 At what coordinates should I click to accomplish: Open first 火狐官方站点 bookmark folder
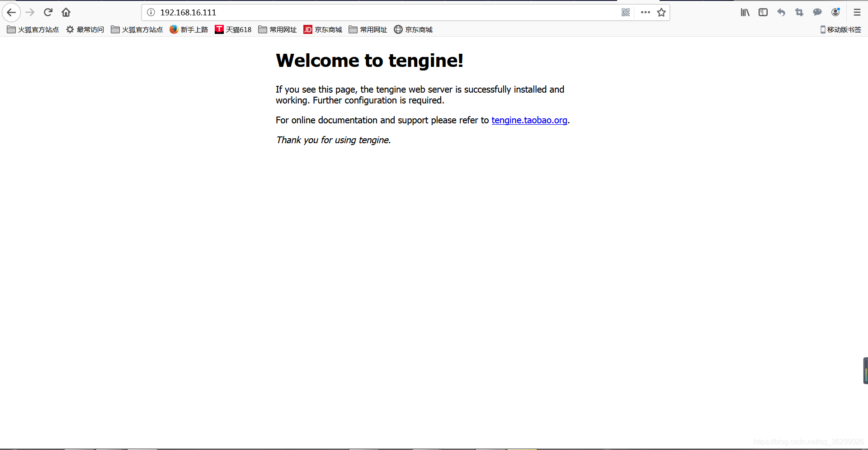pyautogui.click(x=33, y=29)
